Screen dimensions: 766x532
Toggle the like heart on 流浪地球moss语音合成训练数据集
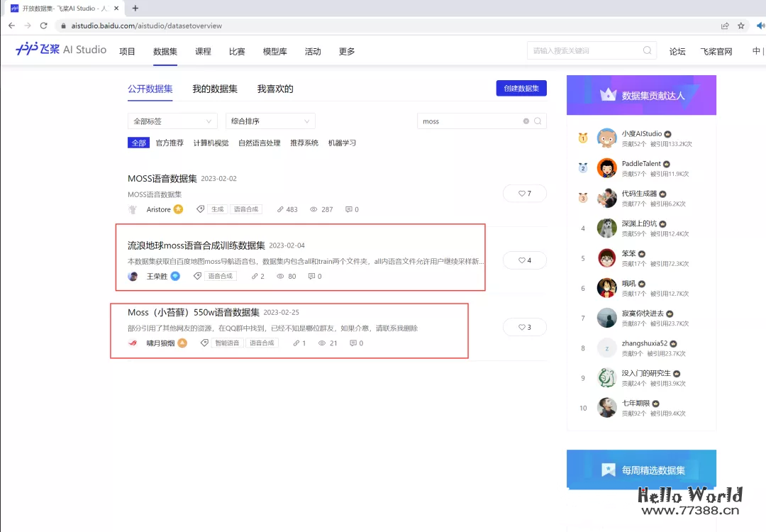tap(524, 260)
